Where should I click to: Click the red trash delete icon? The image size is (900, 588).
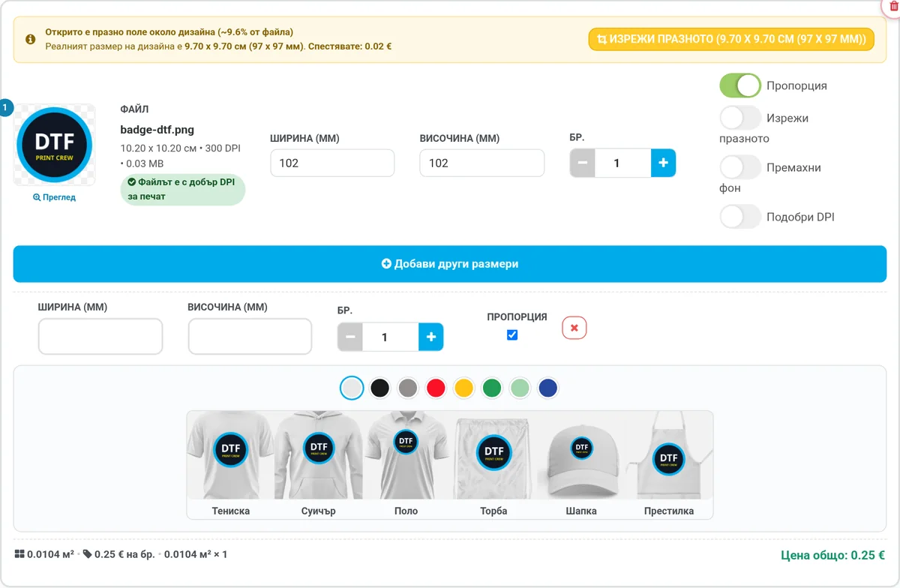click(x=892, y=6)
